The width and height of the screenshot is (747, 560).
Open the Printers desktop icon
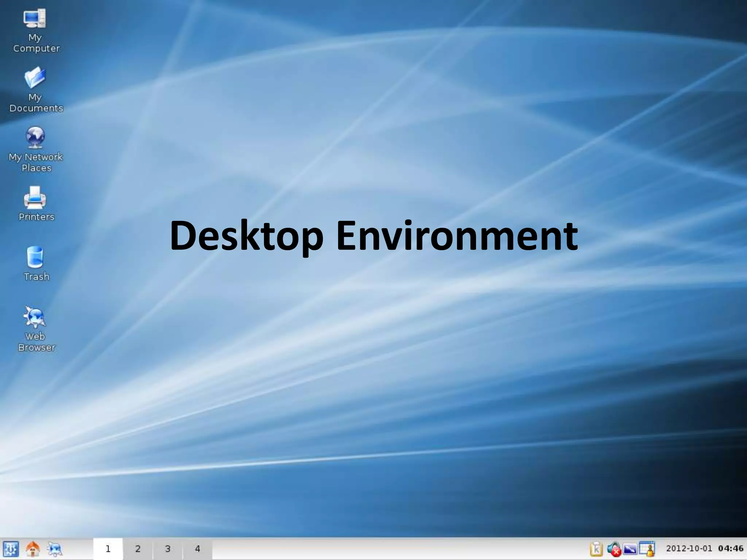coord(35,198)
